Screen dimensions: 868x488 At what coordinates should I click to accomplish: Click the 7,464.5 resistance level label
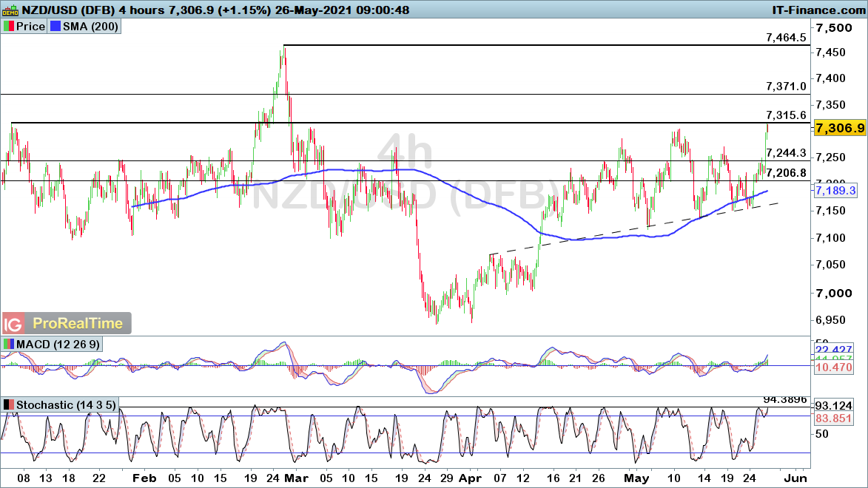pyautogui.click(x=786, y=38)
